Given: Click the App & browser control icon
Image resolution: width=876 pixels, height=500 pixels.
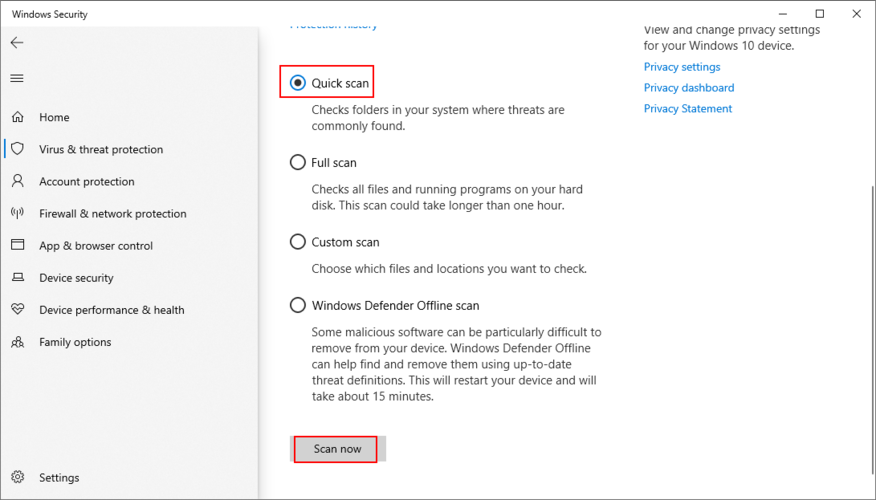Looking at the screenshot, I should coord(18,245).
